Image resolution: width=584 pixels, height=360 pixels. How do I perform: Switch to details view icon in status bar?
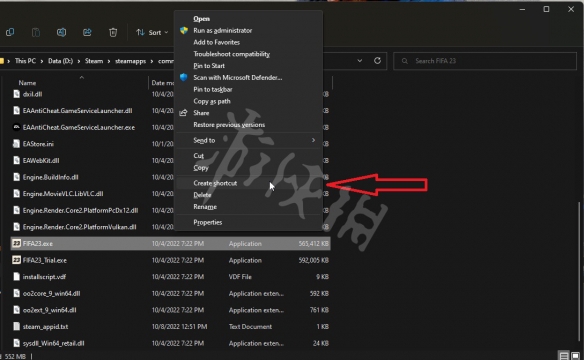coord(564,356)
